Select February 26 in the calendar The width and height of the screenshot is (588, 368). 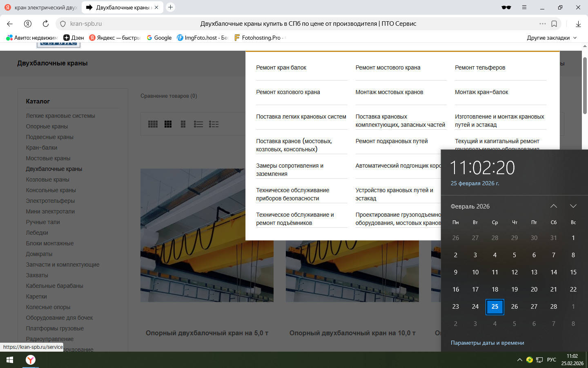pos(514,306)
